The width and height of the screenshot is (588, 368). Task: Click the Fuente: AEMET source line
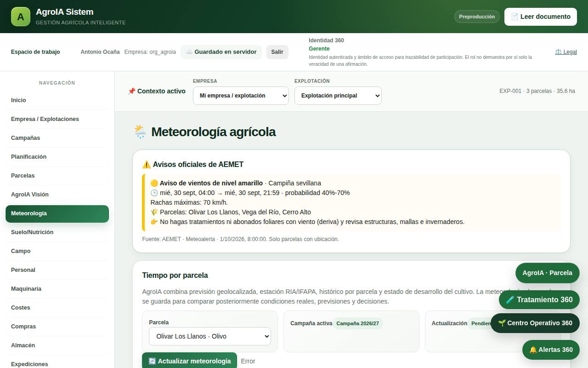pyautogui.click(x=241, y=239)
